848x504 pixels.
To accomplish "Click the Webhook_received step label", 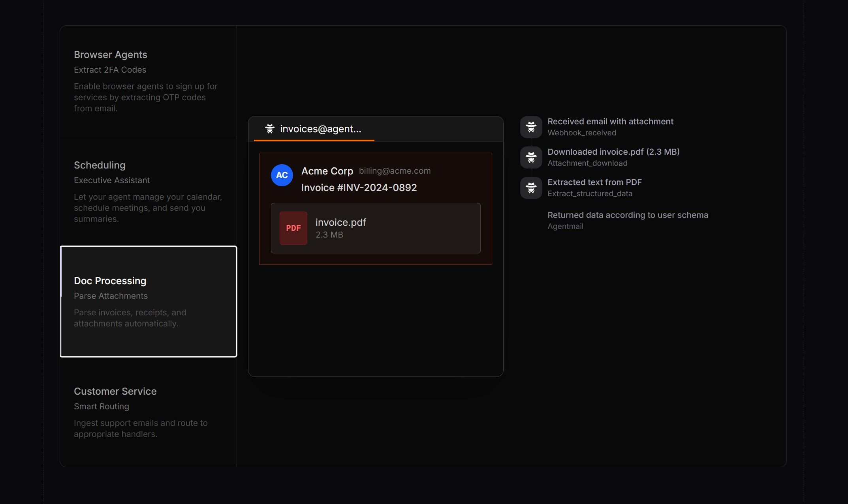I will pos(581,133).
